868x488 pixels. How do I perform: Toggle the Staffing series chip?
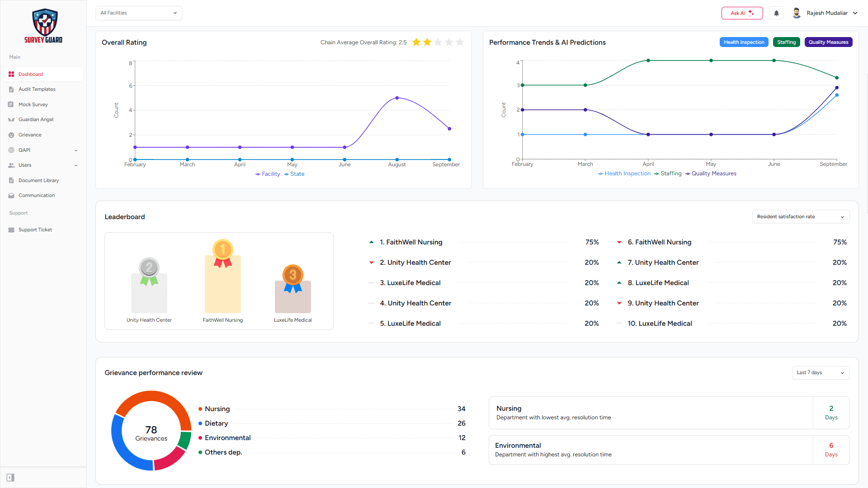pos(786,42)
